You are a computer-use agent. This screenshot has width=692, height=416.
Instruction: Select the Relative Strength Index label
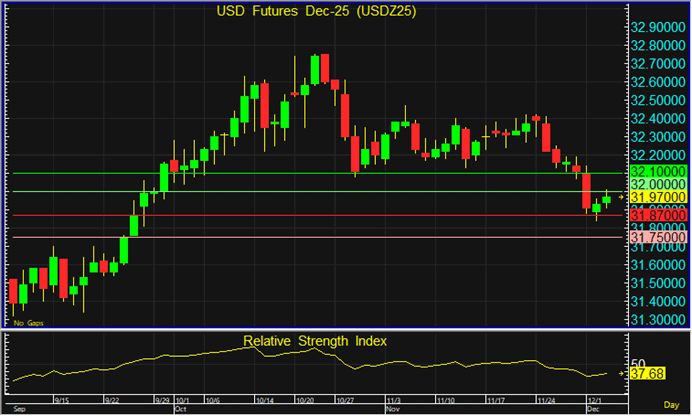click(x=316, y=341)
